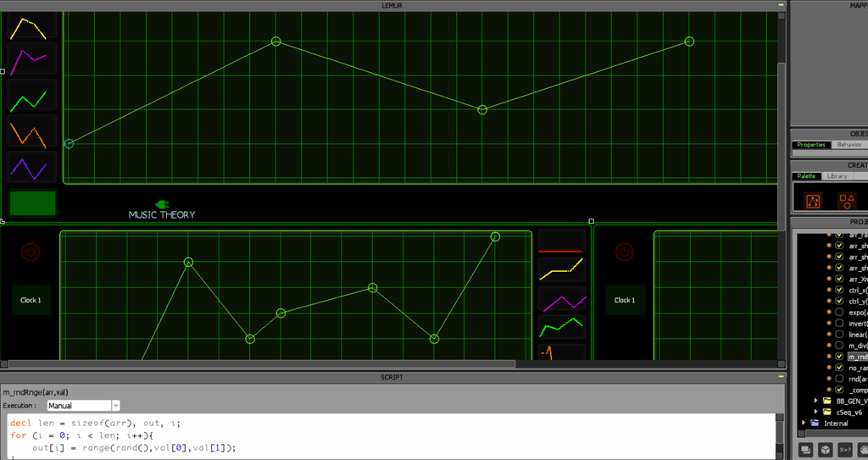The image size is (868, 460).
Task: Uncheck the ctrl_y script checkbox
Action: pyautogui.click(x=839, y=301)
